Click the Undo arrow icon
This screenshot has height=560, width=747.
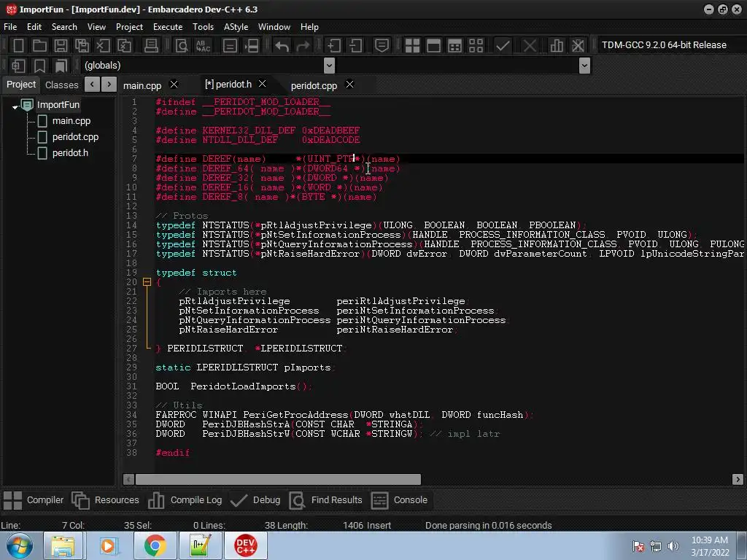pyautogui.click(x=282, y=46)
